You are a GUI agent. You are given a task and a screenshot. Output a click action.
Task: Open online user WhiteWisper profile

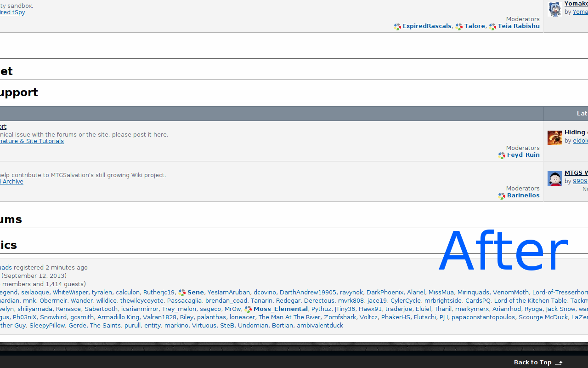pyautogui.click(x=70, y=293)
